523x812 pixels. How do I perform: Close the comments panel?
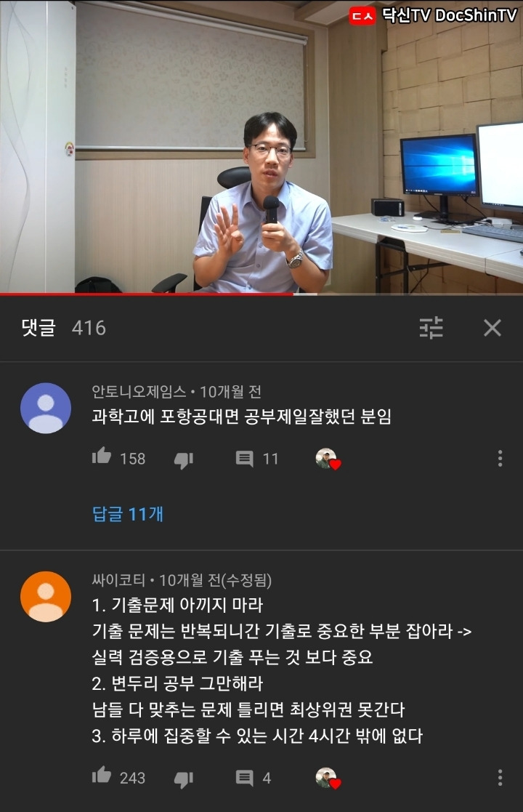click(x=492, y=327)
